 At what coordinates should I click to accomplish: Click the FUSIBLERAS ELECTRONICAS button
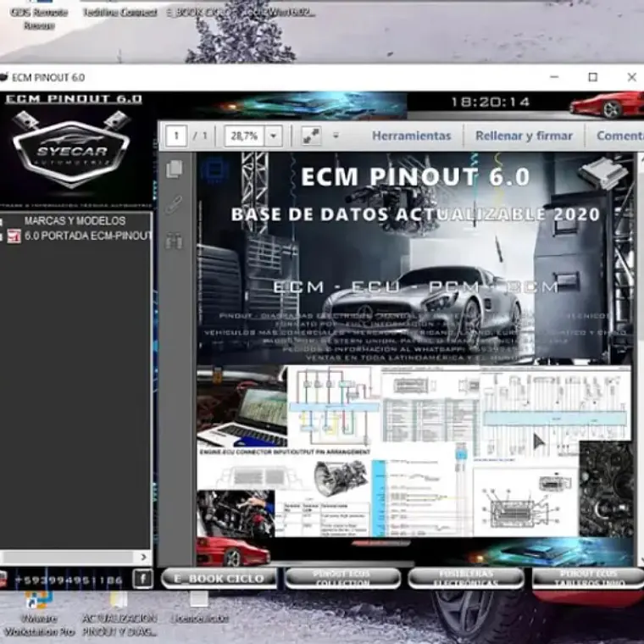466,578
